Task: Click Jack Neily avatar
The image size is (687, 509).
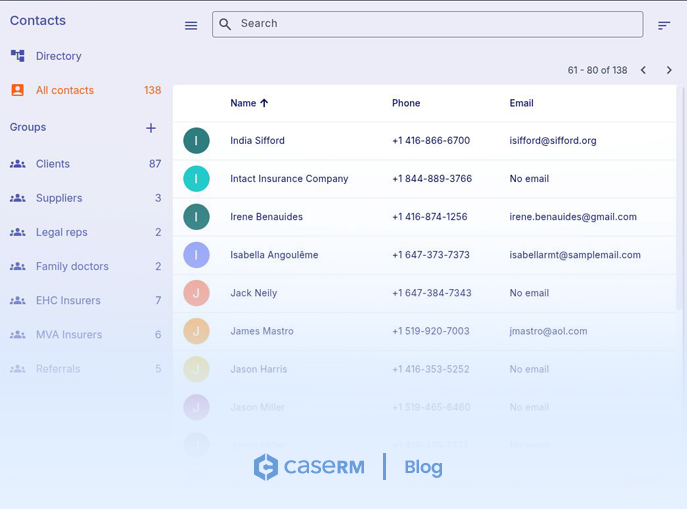Action: (196, 293)
